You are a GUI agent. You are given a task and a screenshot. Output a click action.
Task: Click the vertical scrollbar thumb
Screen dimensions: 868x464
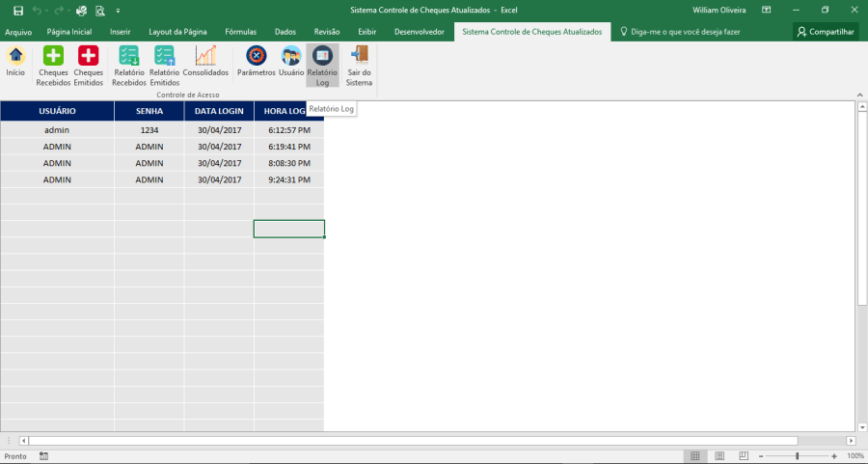coord(862,207)
